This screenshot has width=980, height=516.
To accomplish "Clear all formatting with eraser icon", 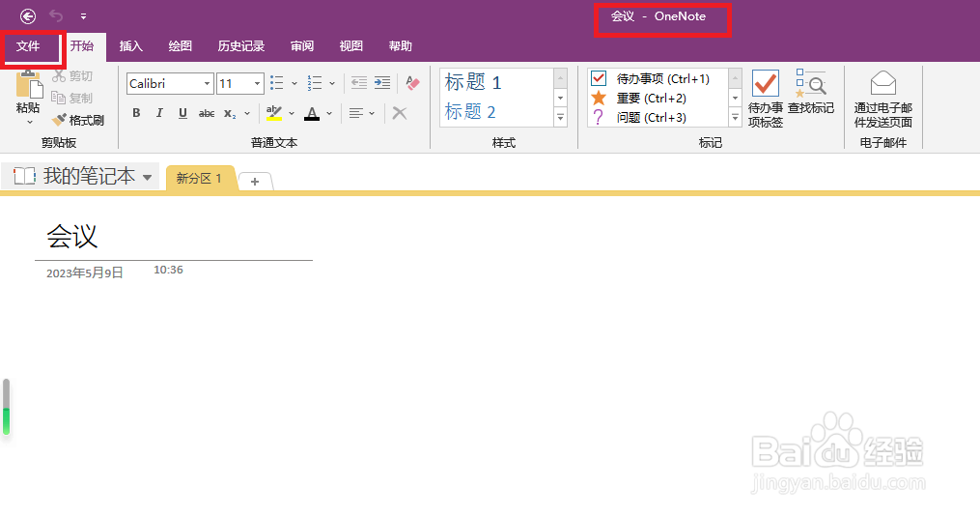I will point(412,83).
